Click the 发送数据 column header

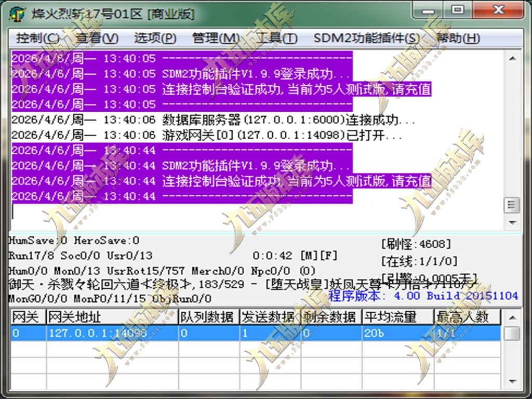[270, 317]
